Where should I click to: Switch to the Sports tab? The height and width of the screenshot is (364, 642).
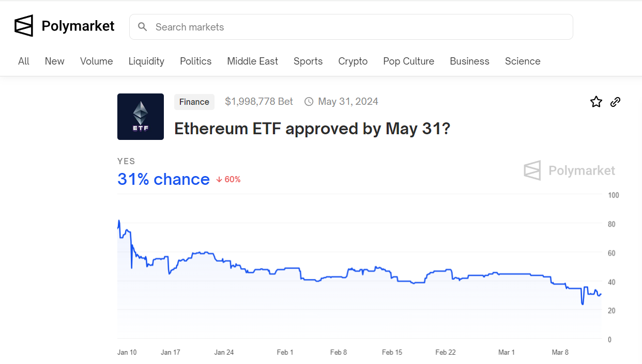(x=308, y=61)
